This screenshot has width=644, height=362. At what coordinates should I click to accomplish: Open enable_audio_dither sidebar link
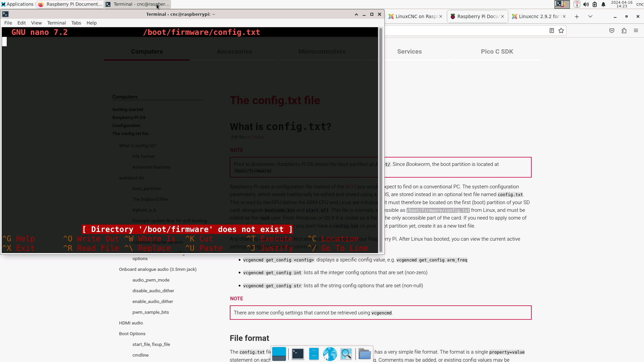[x=153, y=302]
